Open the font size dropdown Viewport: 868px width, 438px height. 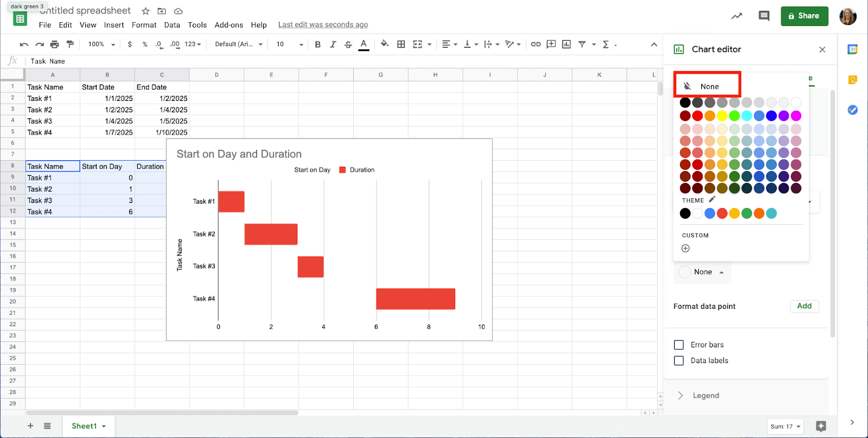point(289,45)
